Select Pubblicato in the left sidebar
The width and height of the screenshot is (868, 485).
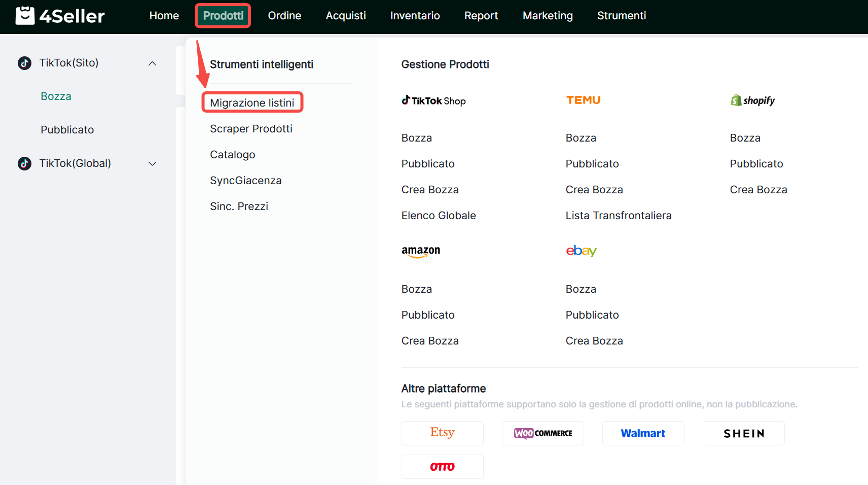tap(67, 130)
